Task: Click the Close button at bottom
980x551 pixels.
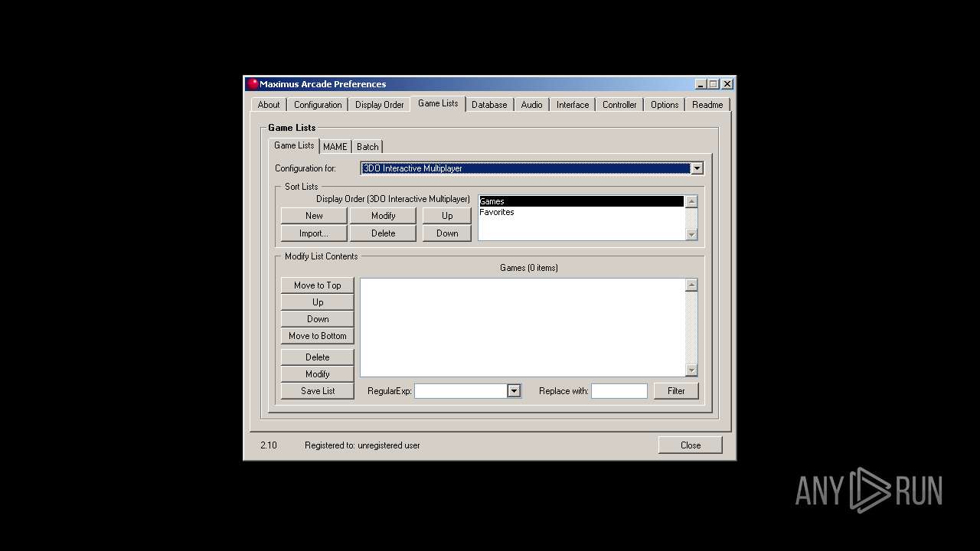Action: pos(691,445)
